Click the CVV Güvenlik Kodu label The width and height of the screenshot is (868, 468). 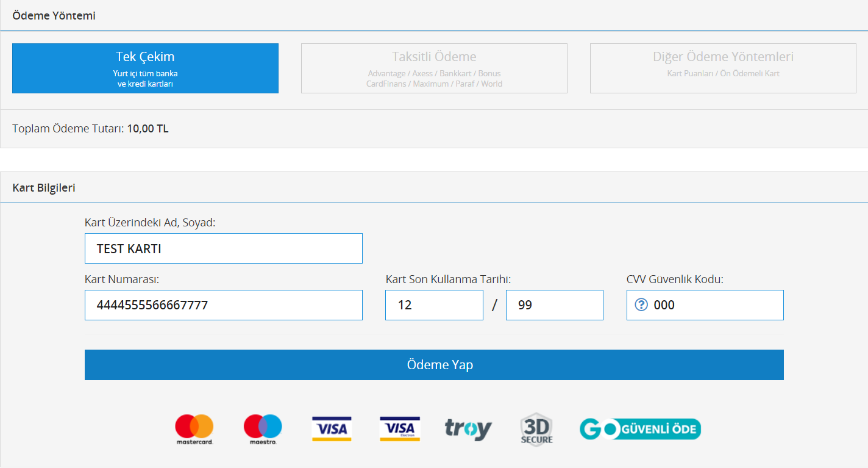click(675, 279)
